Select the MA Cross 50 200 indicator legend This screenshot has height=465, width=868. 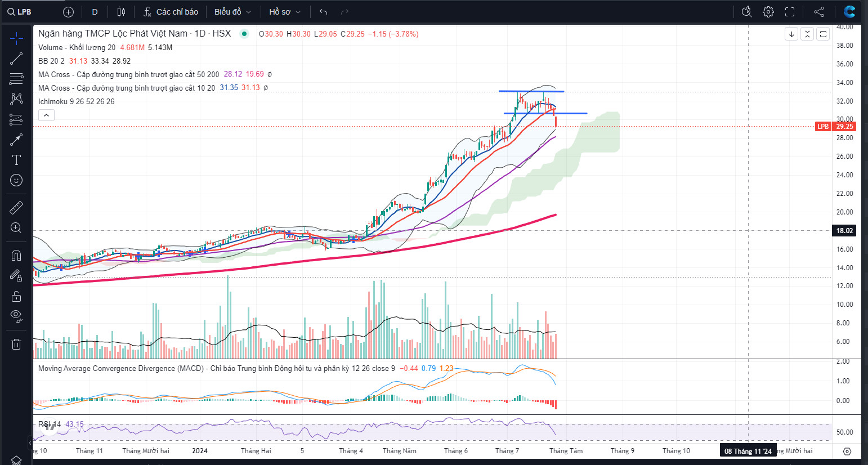128,74
